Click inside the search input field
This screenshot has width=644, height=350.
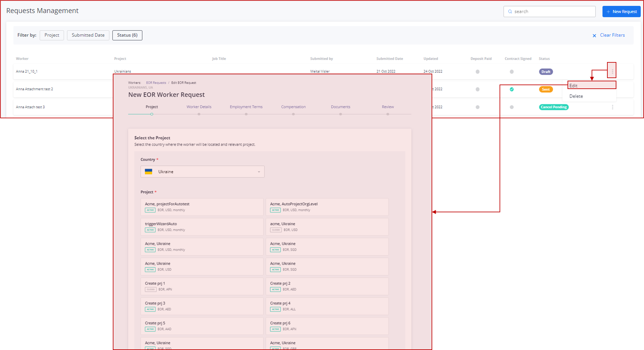[550, 11]
